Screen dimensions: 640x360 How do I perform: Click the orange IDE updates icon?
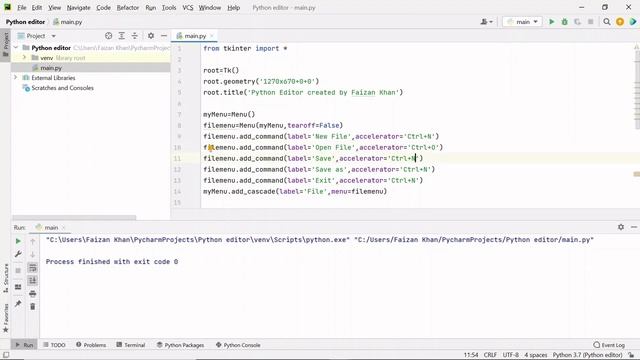(620, 22)
